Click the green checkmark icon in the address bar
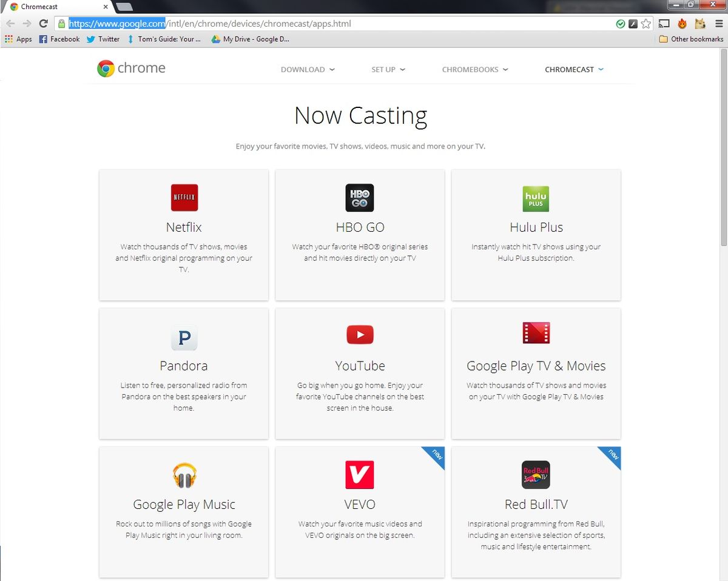 621,23
